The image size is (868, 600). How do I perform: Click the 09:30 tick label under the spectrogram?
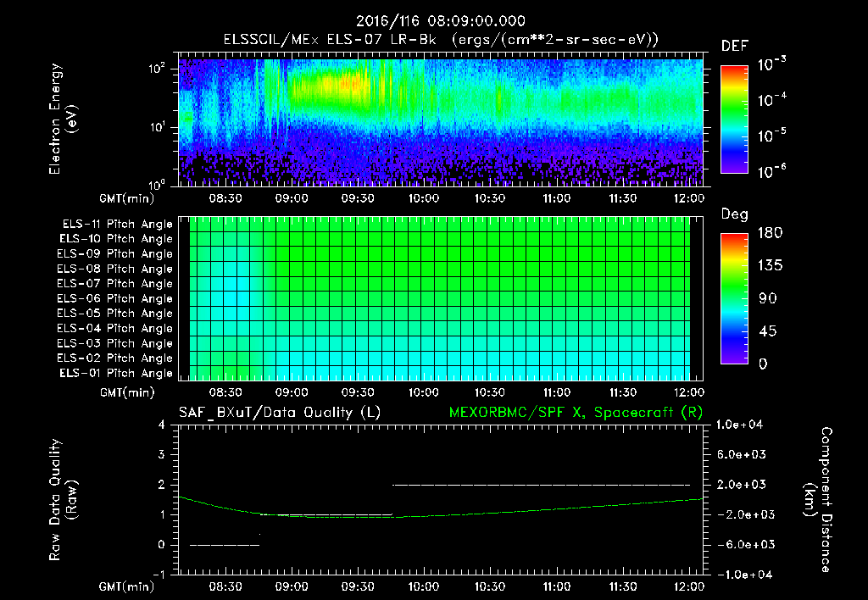pos(358,198)
